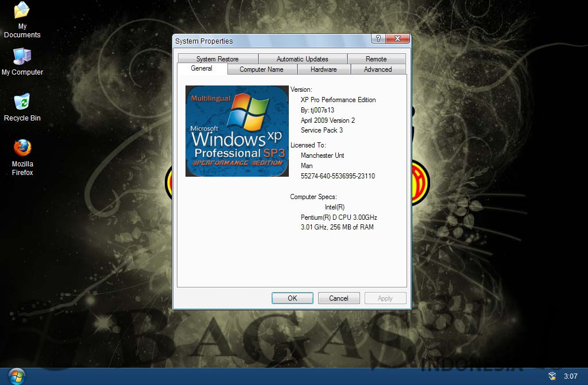Click 'Pentium(R) D CPU 3.00GHz' text
The height and width of the screenshot is (385, 588).
click(x=339, y=217)
